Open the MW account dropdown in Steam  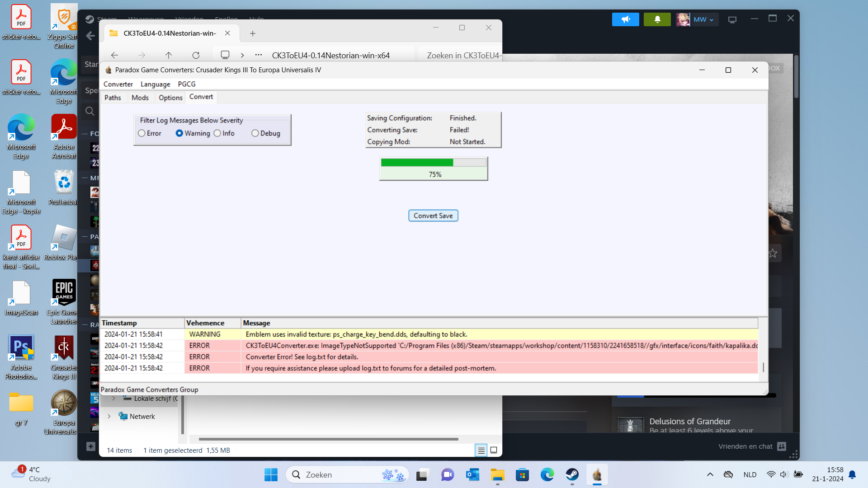703,19
